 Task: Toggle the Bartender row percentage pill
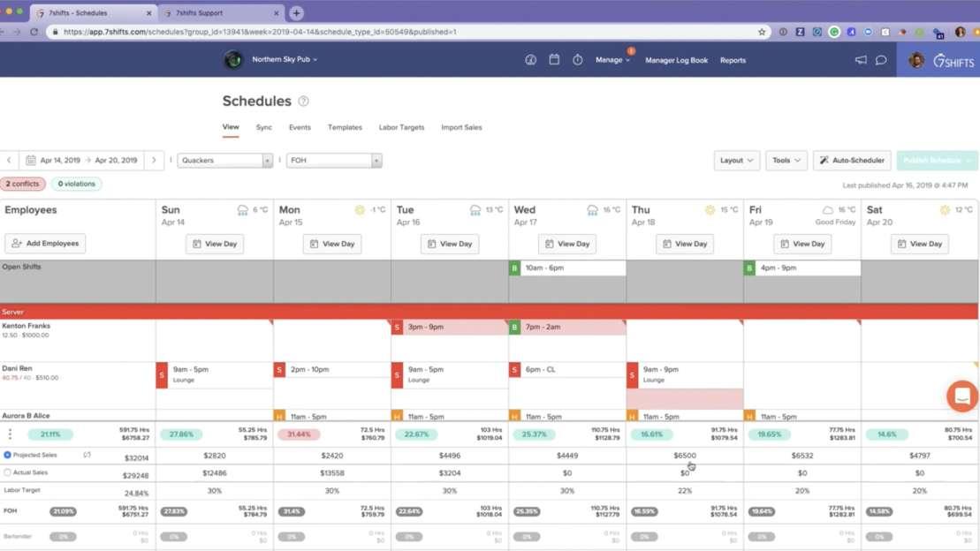tap(61, 534)
